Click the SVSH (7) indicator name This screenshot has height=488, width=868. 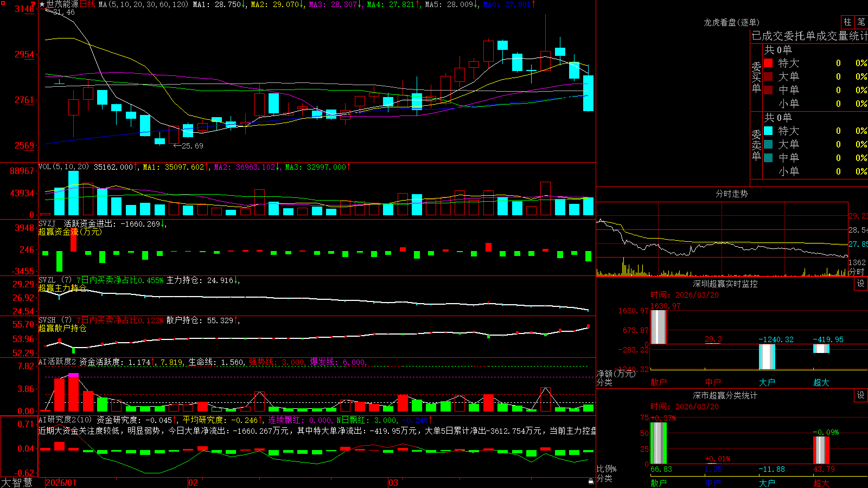pos(55,320)
